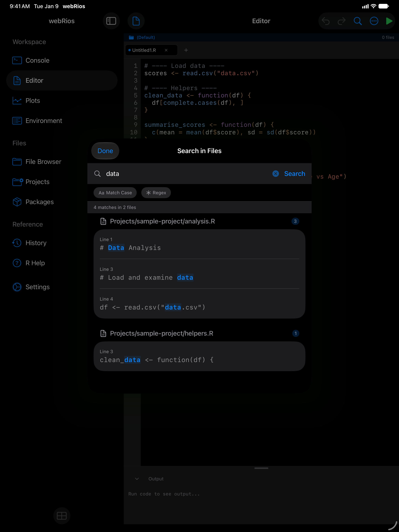Toggle the sidebar panel icon
399x532 pixels.
(111, 21)
